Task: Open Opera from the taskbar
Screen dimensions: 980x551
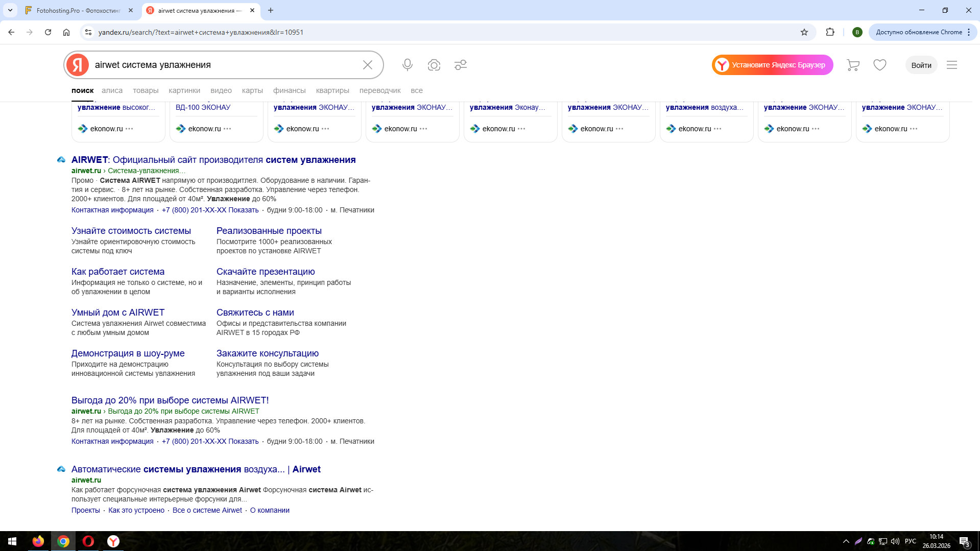Action: [88, 541]
